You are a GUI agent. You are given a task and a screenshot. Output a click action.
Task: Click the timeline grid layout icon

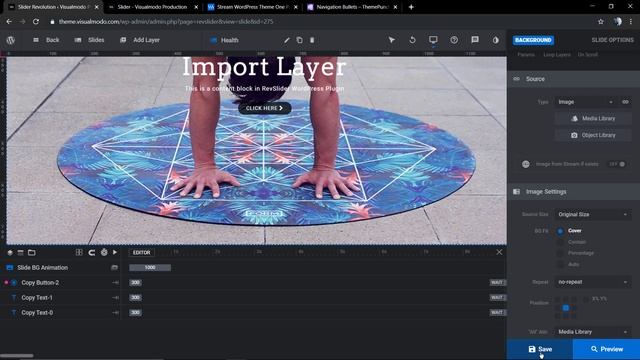pos(79,253)
